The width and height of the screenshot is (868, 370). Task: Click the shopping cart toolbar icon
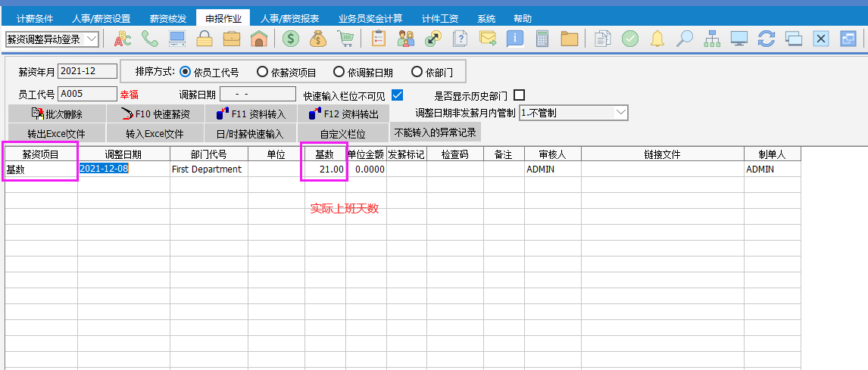345,39
